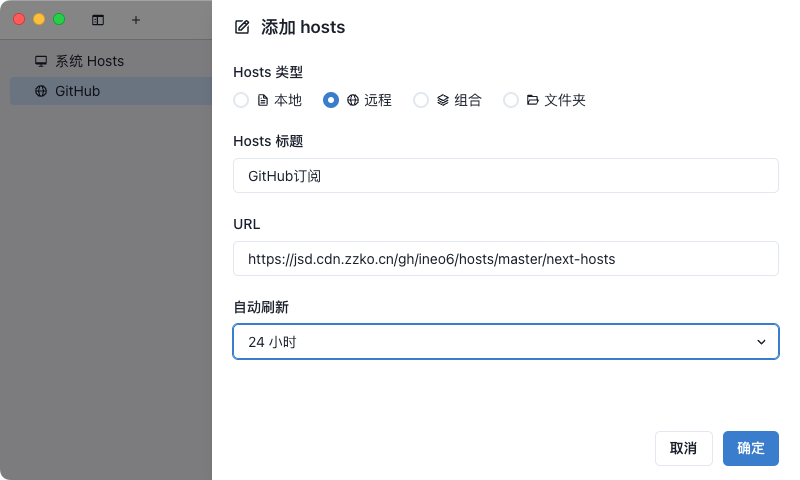This screenshot has width=800, height=480.
Task: Select the 远程 radio button
Action: pyautogui.click(x=331, y=100)
